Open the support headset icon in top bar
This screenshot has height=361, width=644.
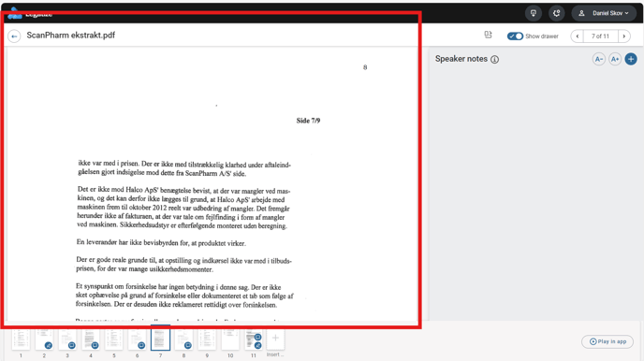pyautogui.click(x=557, y=13)
